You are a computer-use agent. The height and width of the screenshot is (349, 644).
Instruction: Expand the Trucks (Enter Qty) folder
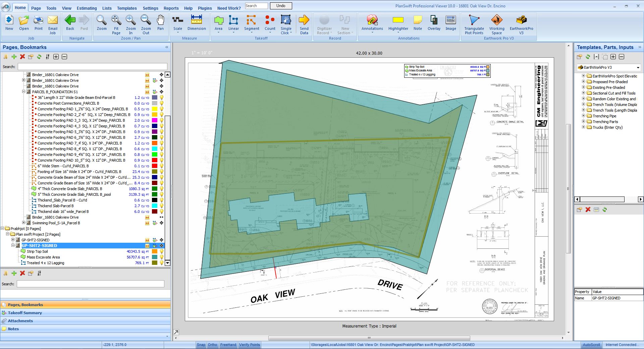(583, 127)
